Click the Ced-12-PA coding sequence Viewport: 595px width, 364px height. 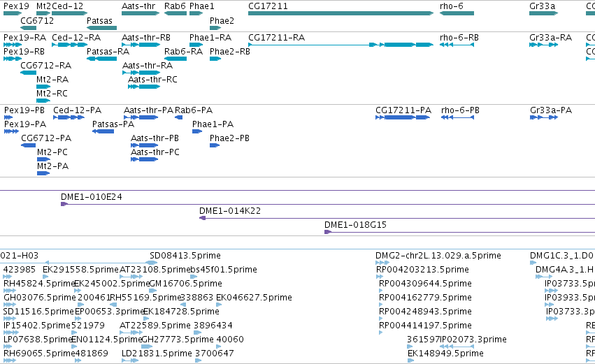pos(69,117)
